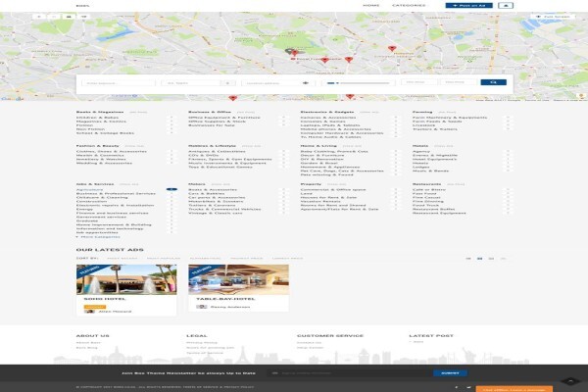Image resolution: width=588 pixels, height=392 pixels.
Task: Click the Twitter icon in the footer
Action: click(468, 387)
